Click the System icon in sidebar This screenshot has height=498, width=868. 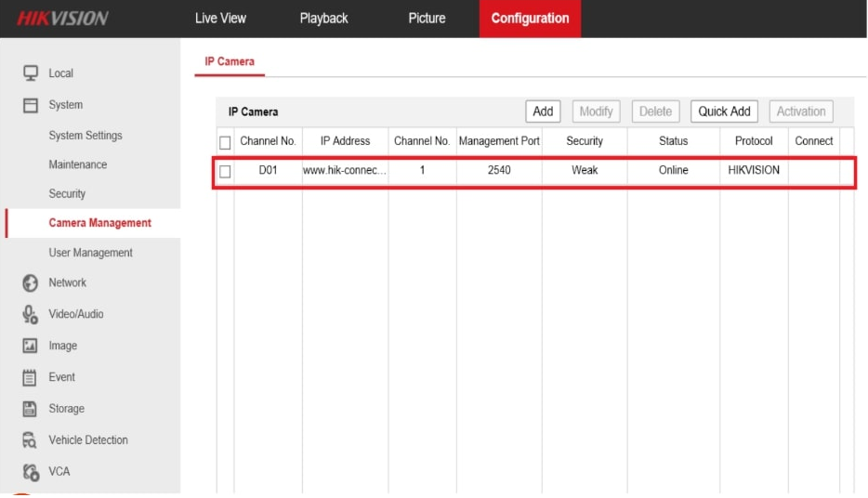pos(30,105)
